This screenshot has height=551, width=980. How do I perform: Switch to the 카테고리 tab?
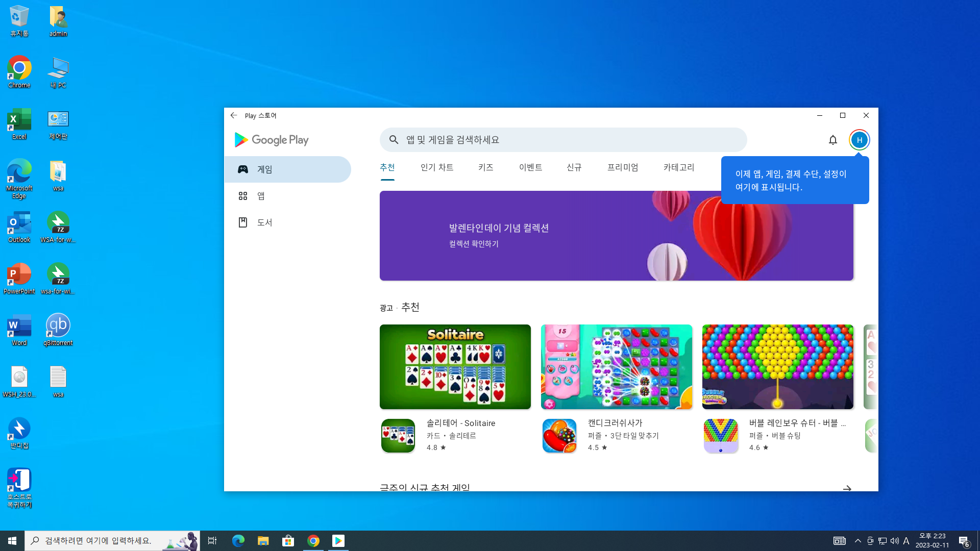(x=679, y=168)
